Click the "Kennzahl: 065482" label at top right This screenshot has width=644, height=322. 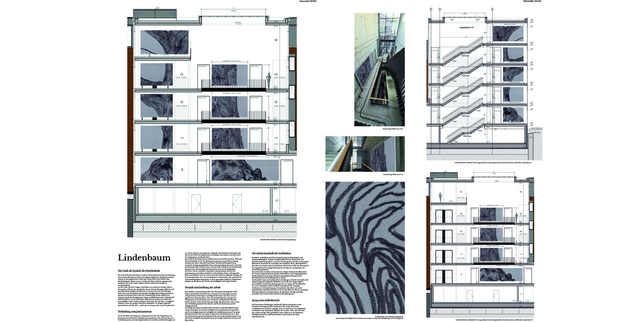point(532,1)
